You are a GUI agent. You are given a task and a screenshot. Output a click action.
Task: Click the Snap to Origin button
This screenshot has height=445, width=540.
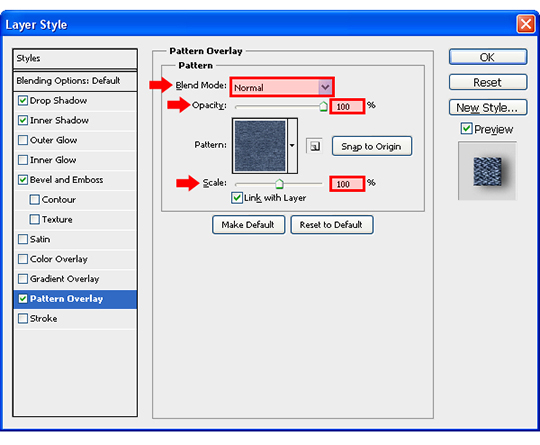click(x=372, y=146)
